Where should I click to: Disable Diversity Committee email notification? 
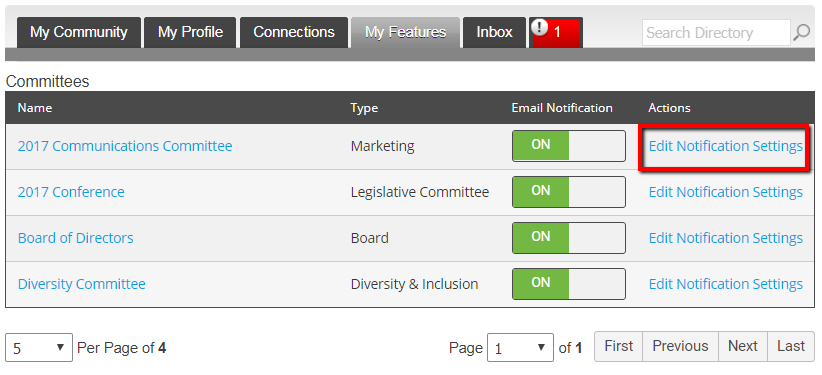[569, 284]
